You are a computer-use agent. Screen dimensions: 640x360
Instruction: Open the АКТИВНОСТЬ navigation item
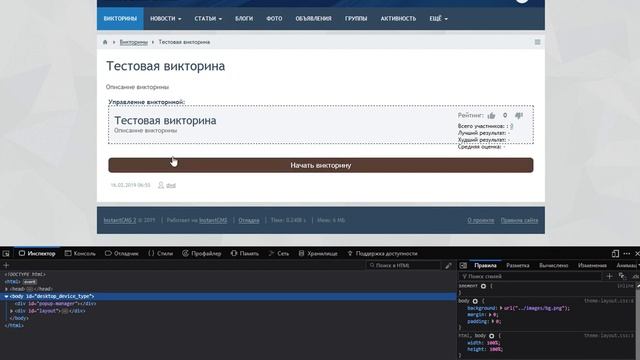coord(398,19)
